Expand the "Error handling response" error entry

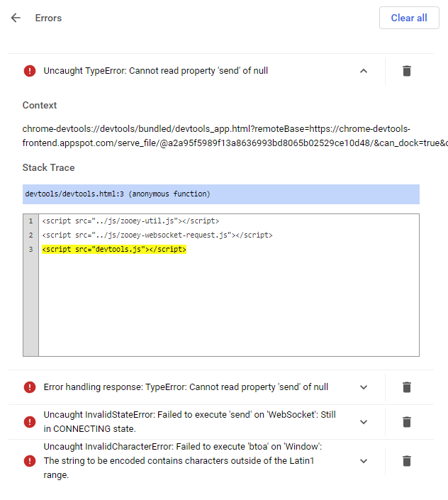(x=363, y=387)
